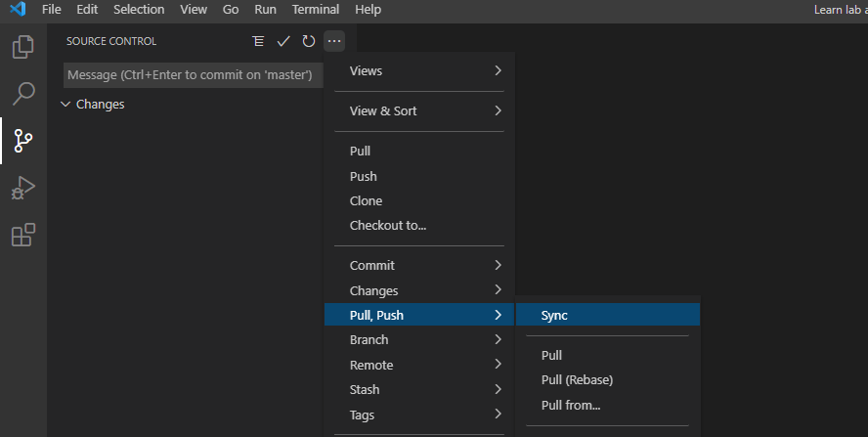Collapse the Changes section
The height and width of the screenshot is (437, 868).
click(66, 105)
